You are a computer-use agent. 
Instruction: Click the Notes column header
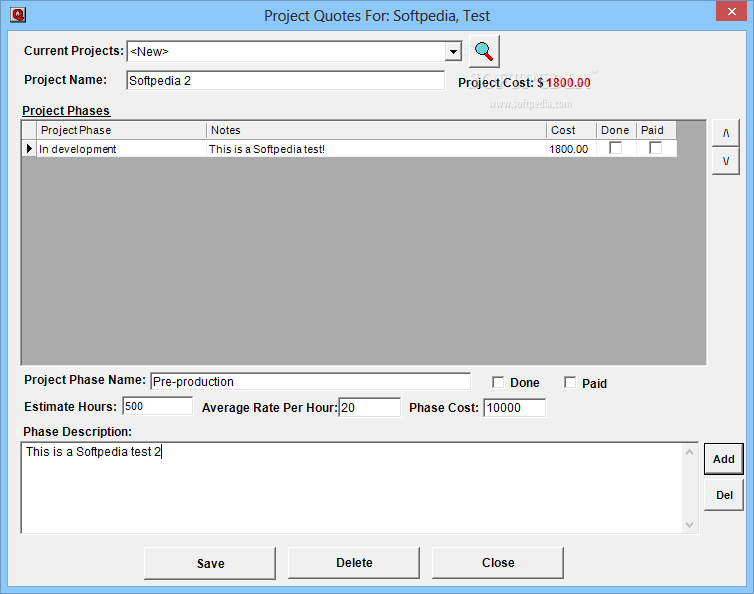[x=377, y=130]
